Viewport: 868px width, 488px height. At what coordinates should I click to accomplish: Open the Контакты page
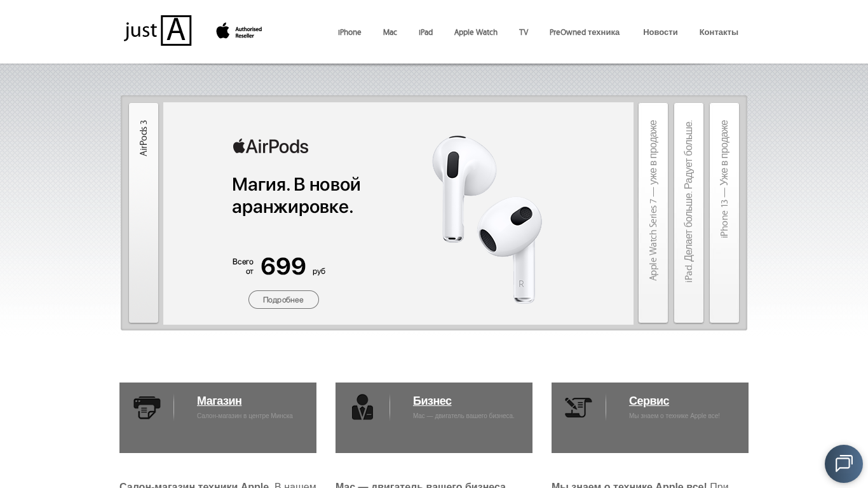click(x=719, y=32)
